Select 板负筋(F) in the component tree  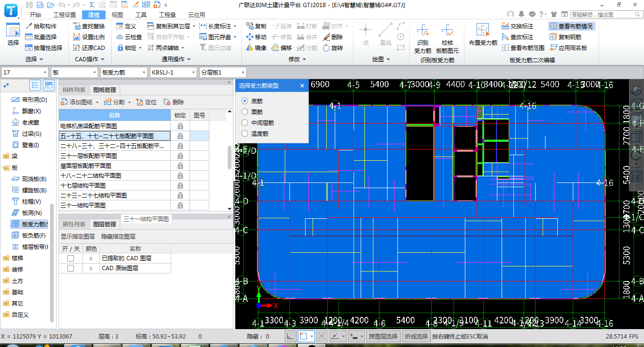tap(30, 235)
